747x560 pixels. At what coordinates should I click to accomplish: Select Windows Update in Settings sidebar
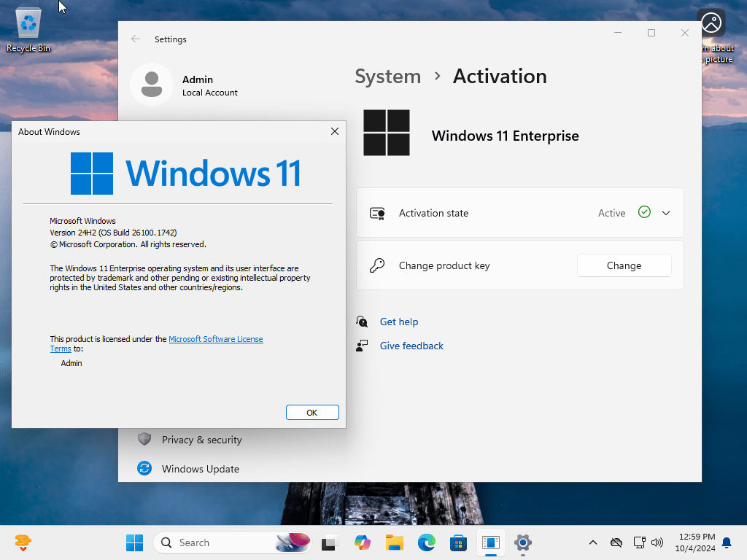click(x=201, y=469)
